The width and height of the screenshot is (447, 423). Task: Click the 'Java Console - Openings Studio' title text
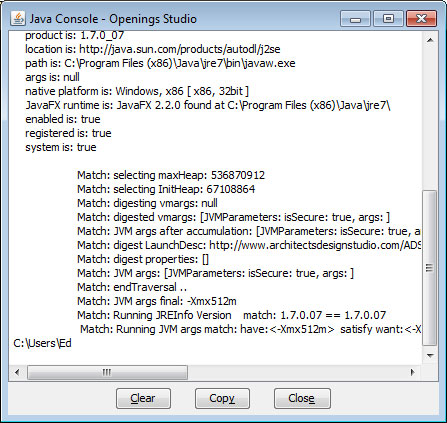[113, 19]
